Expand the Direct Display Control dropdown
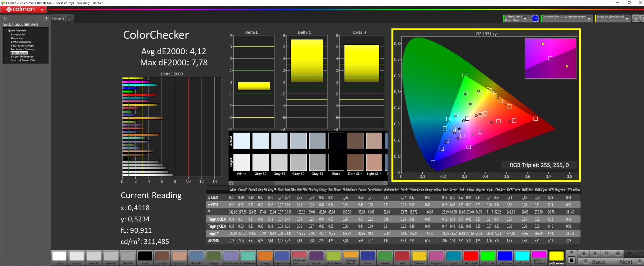Screen dimensions: 644x266 click(627, 19)
